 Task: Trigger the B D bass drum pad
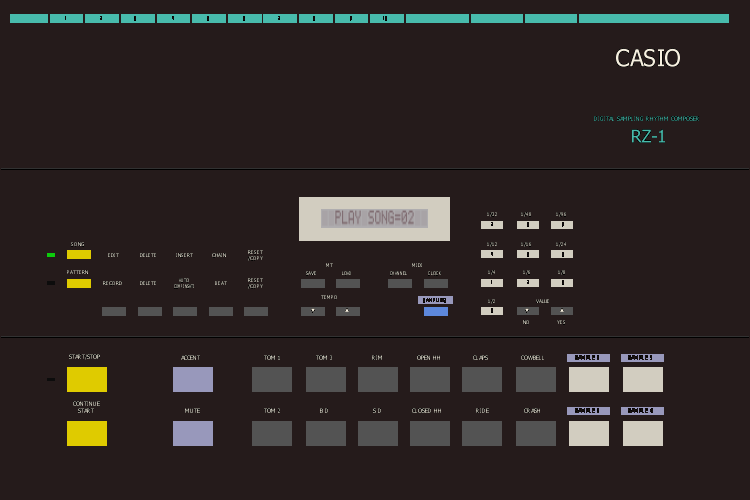point(325,433)
